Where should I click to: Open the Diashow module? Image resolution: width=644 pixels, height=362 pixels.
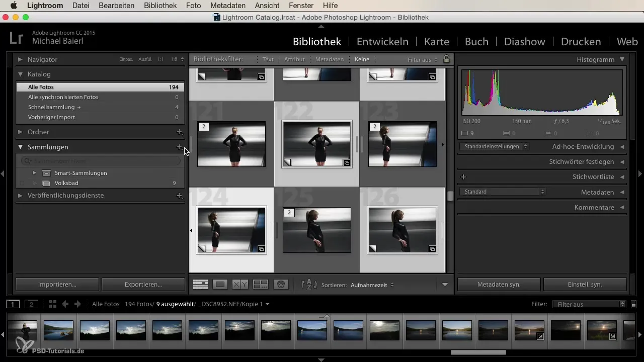coord(525,41)
